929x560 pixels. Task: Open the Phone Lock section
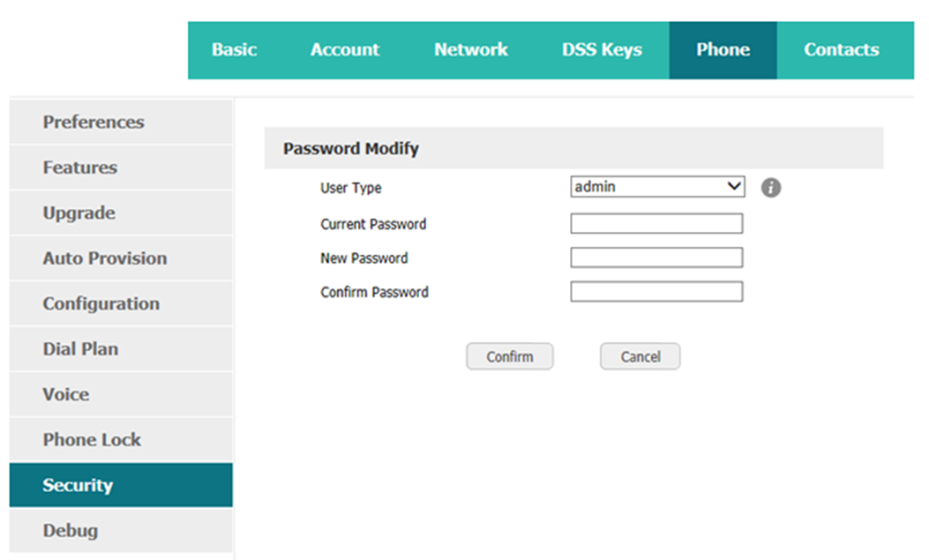click(x=121, y=440)
